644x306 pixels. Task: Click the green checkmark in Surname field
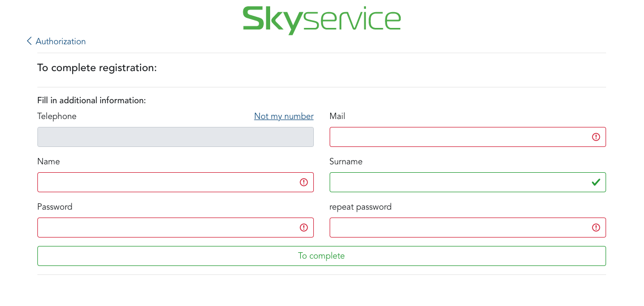(596, 182)
